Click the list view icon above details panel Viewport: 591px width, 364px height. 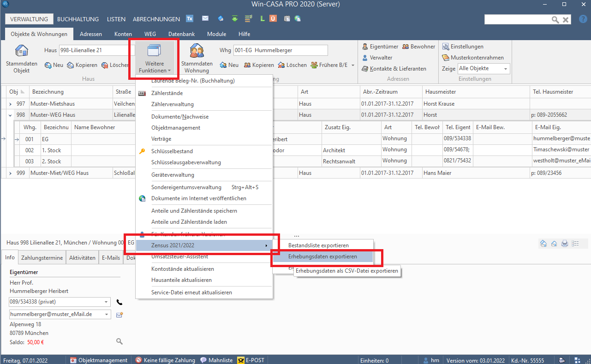coord(575,244)
